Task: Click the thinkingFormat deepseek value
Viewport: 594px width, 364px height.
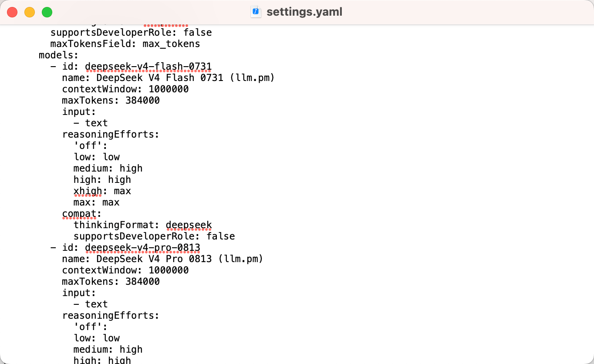Action: 189,225
